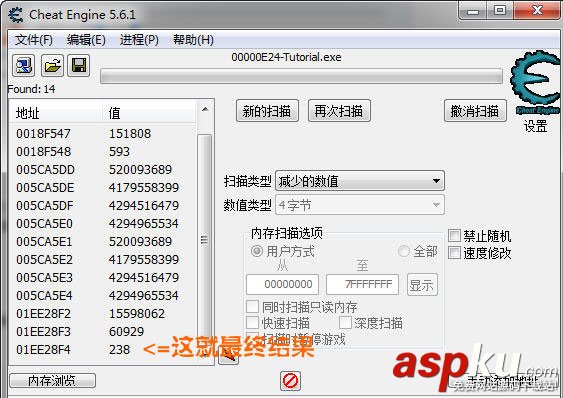The height and width of the screenshot is (398, 563).
Task: Toggle the 速度修改 checkbox
Action: [455, 253]
